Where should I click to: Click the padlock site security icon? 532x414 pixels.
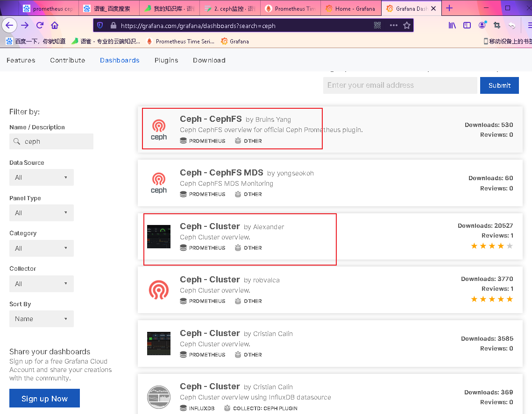113,25
